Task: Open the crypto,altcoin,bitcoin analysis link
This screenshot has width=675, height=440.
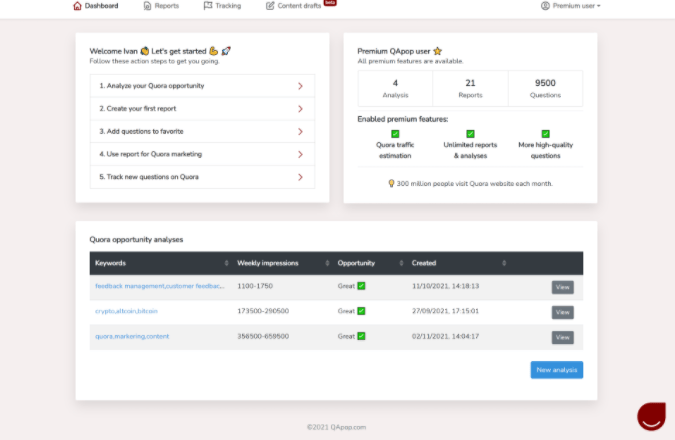Action: [126, 311]
